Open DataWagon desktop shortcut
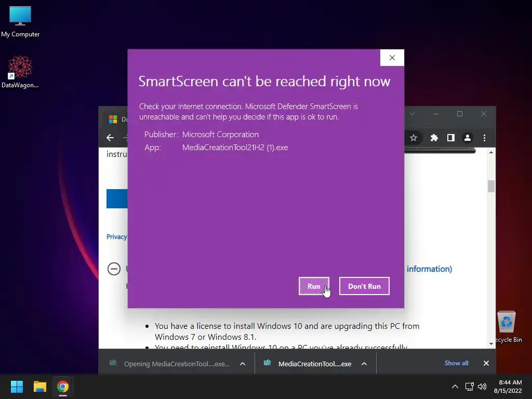Viewport: 532px width, 399px height. coord(20,72)
